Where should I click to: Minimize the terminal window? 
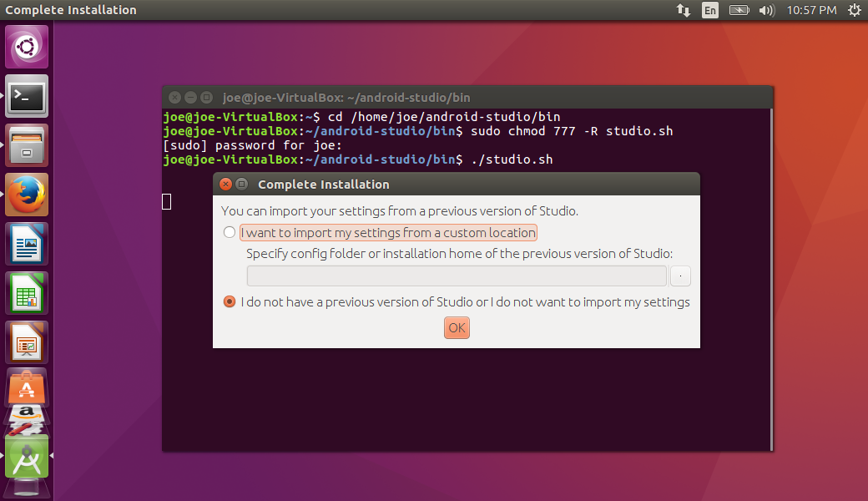tap(190, 98)
